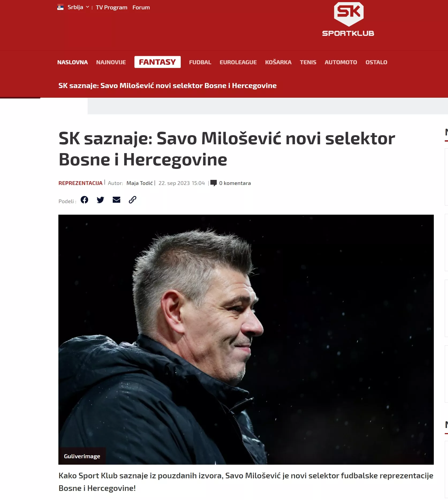
Task: Share article via Twitter bird icon
Action: (100, 200)
